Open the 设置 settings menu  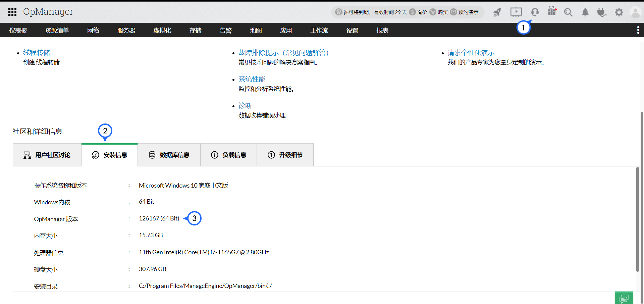tap(353, 30)
